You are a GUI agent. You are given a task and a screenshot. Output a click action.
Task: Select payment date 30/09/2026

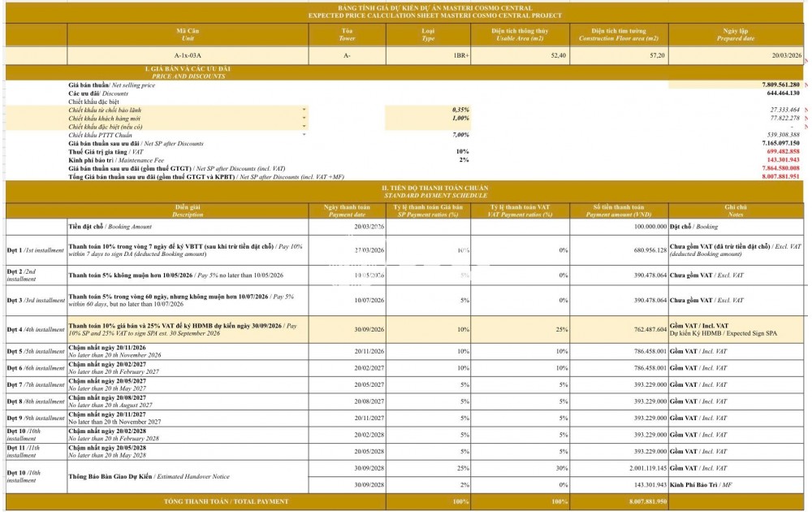369,330
